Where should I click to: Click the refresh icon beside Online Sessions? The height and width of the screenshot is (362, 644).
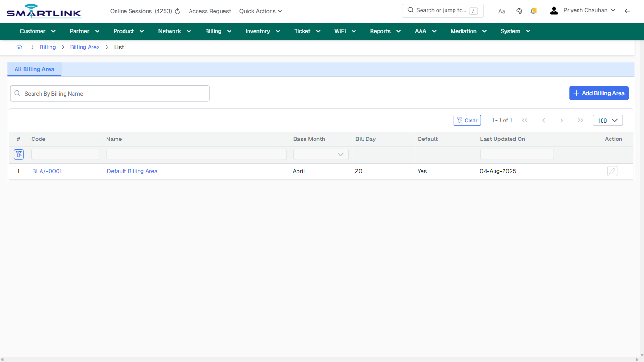[177, 11]
